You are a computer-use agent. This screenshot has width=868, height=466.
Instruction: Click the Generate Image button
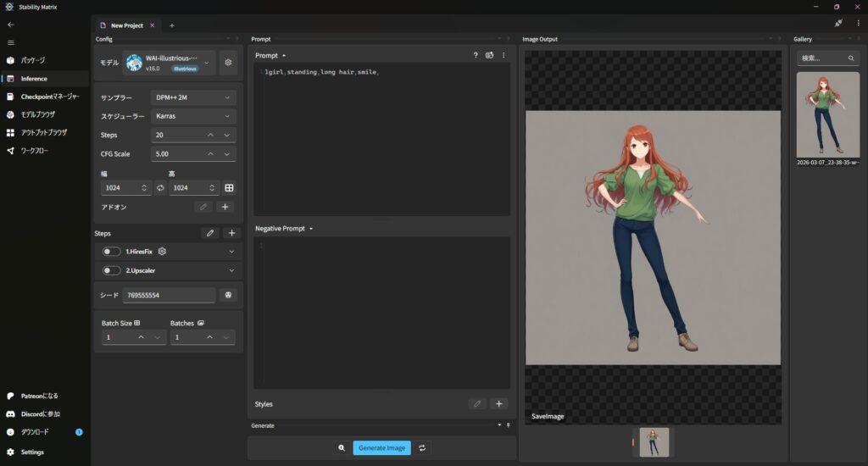point(381,447)
